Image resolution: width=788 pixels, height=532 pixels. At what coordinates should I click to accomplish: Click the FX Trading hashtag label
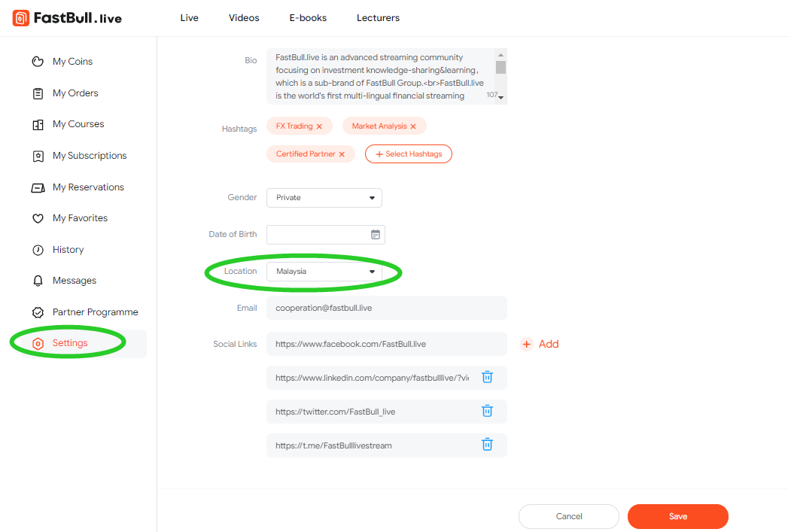click(294, 126)
